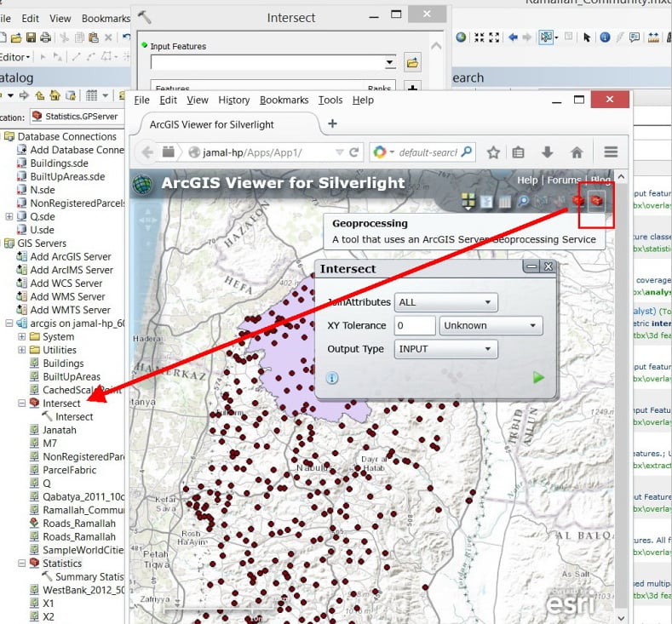This screenshot has height=624, width=672.
Task: Click the Catalog Go To Home Folder icon
Action: click(55, 95)
